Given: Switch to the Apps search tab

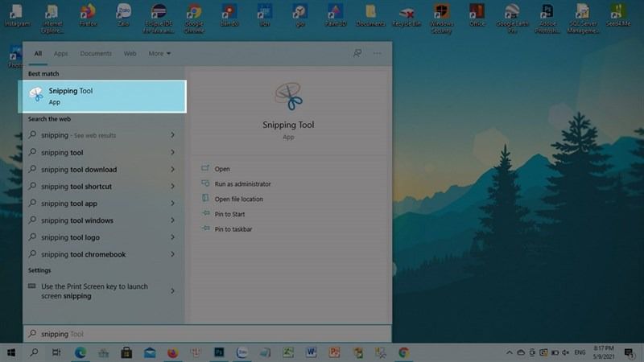Looking at the screenshot, I should [61, 53].
